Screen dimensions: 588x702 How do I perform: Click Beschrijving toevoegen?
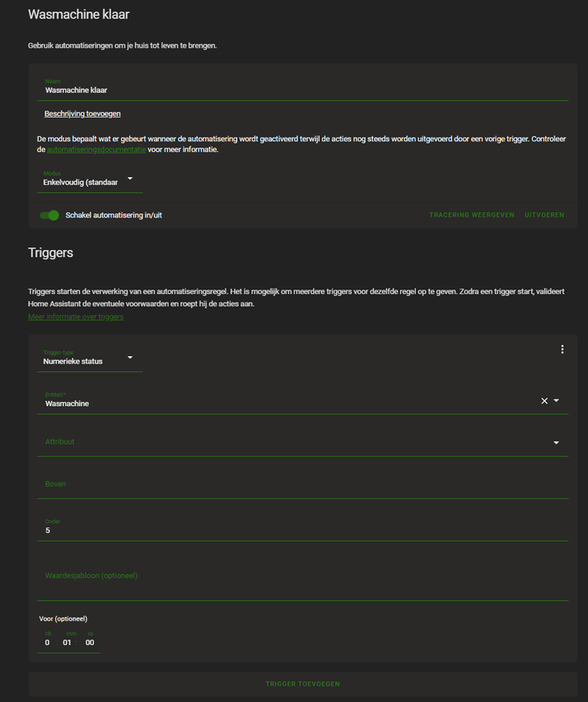[82, 114]
